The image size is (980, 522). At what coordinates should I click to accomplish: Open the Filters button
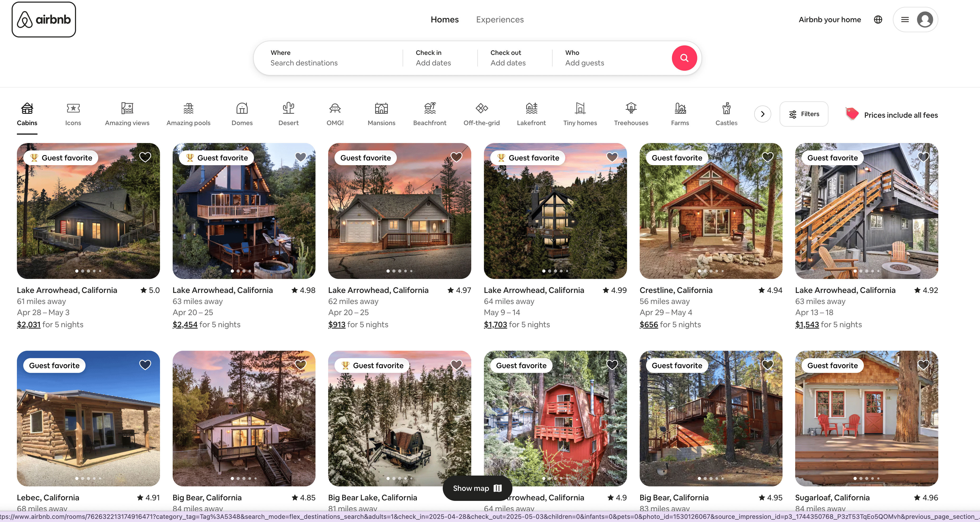pyautogui.click(x=803, y=114)
